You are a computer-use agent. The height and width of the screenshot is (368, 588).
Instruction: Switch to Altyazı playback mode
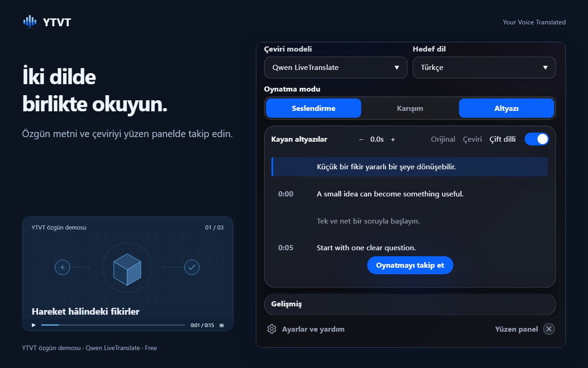pyautogui.click(x=506, y=109)
